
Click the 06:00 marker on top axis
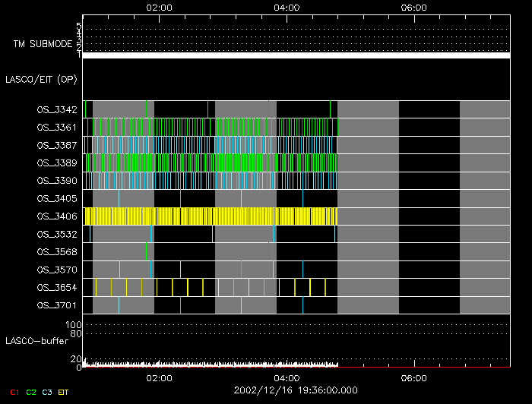[413, 8]
